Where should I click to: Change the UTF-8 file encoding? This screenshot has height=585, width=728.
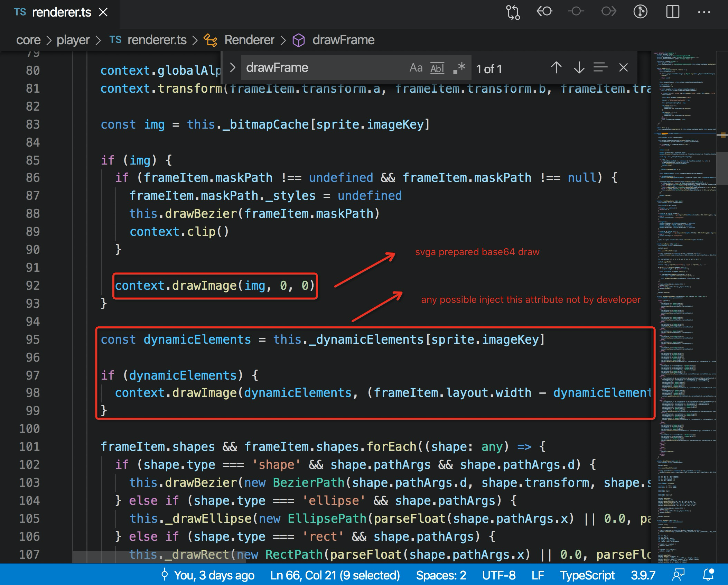pos(499,575)
